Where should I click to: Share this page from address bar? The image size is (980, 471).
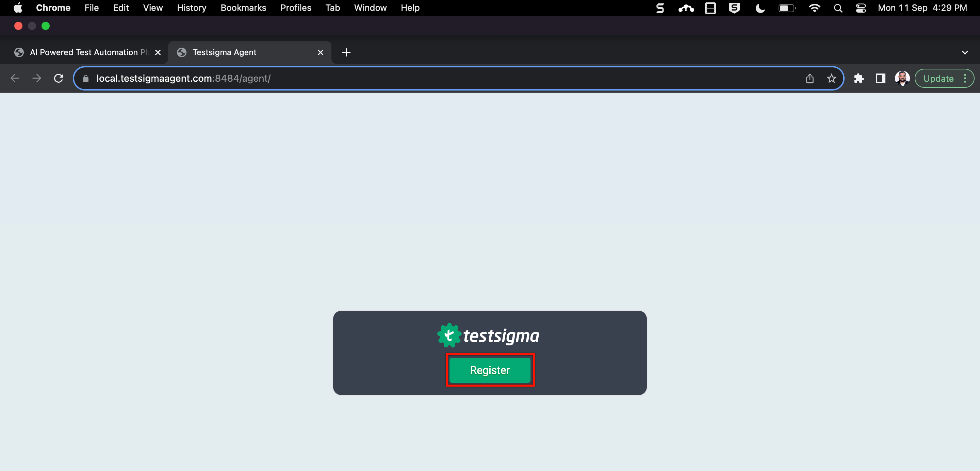click(810, 78)
